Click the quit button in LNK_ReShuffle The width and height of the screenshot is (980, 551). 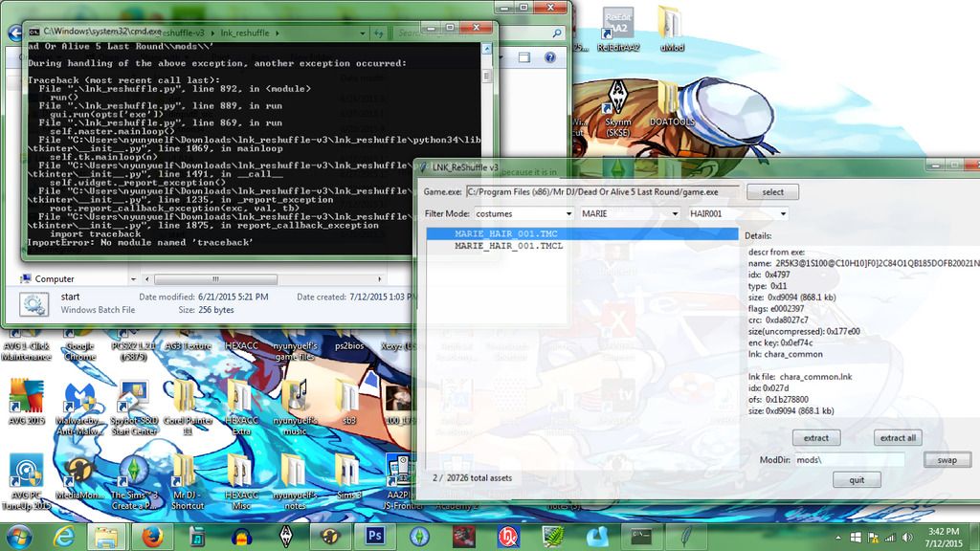pyautogui.click(x=857, y=480)
